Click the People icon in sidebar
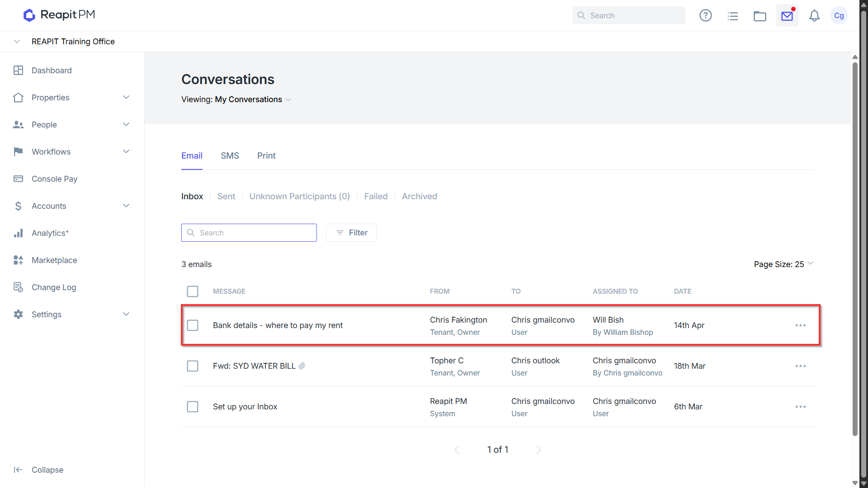 click(x=18, y=125)
